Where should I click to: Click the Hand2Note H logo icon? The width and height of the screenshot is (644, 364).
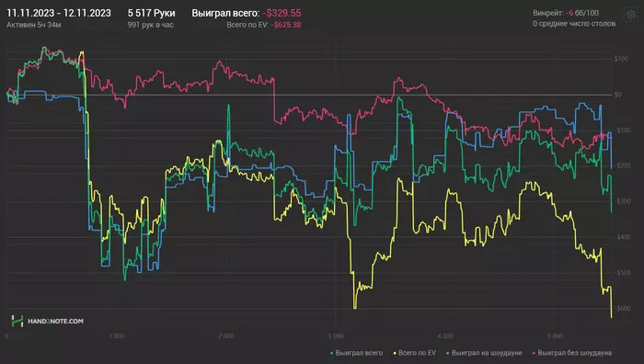click(17, 321)
